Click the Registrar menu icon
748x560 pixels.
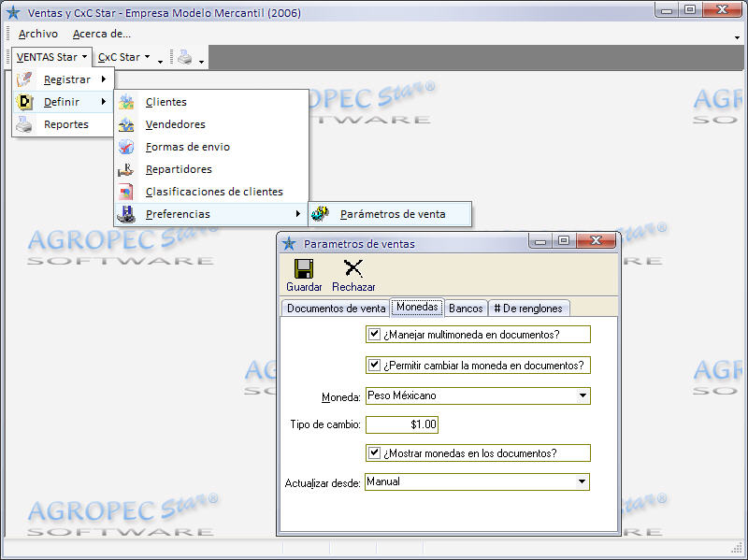[x=24, y=79]
